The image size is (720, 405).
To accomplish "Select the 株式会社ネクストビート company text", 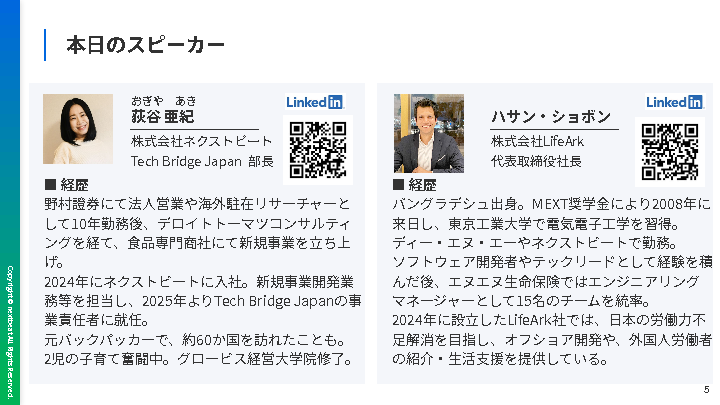I will point(194,141).
